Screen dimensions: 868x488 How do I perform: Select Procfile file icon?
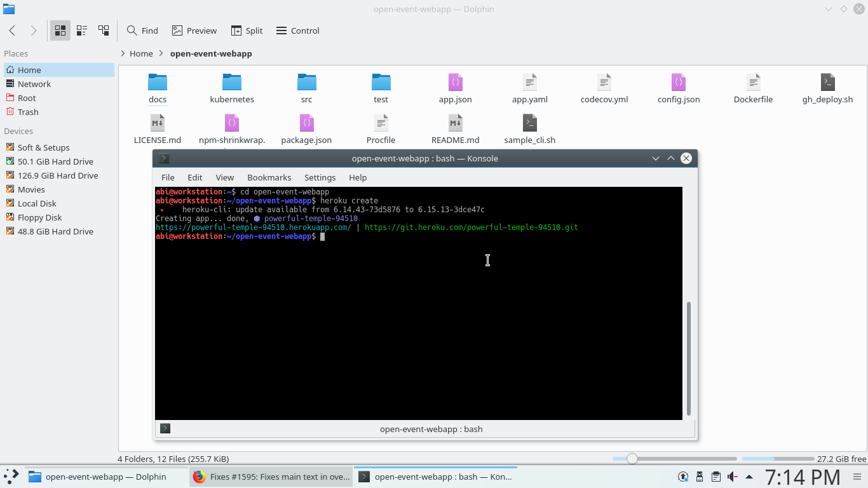381,123
